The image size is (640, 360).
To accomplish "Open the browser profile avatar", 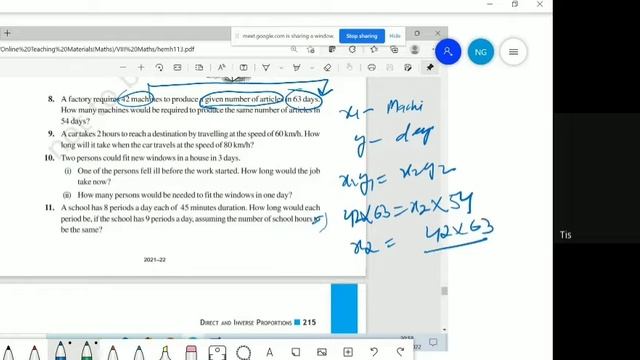I will pos(415,49).
